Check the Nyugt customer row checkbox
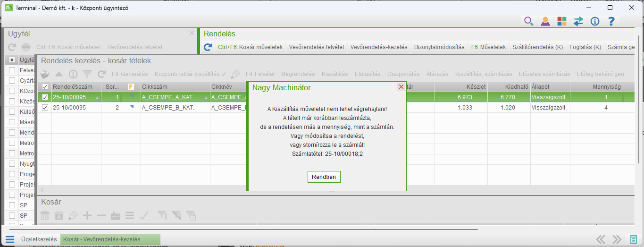644x247 pixels. (x=12, y=164)
